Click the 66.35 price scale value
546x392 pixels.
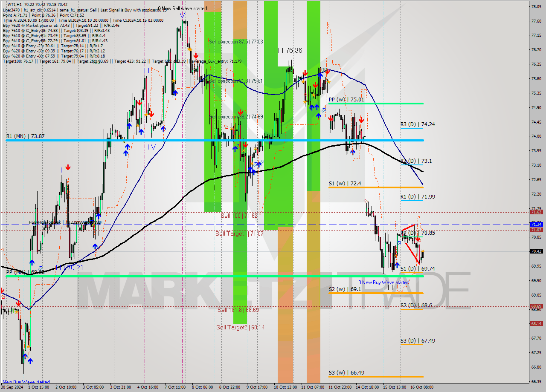point(536,381)
